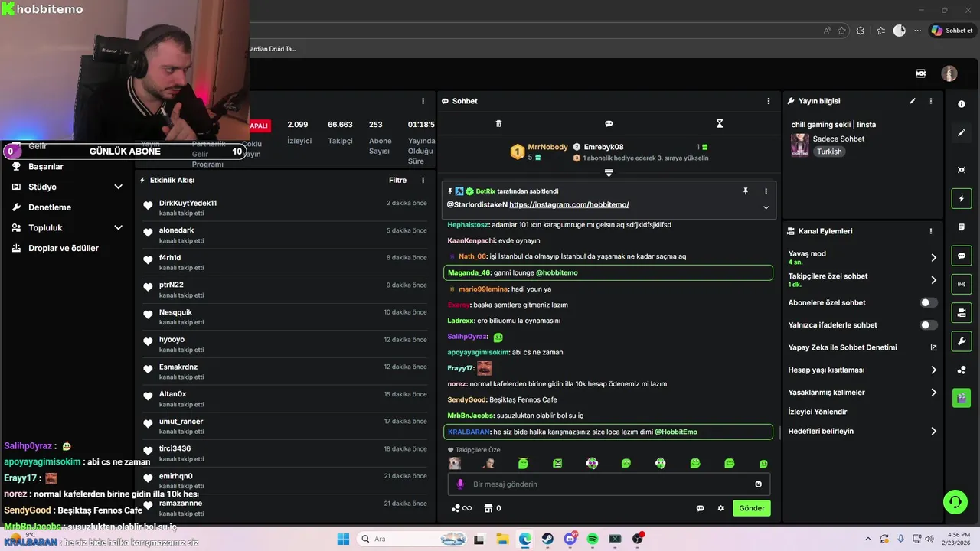
Task: Open the Sohbet panel three-dot menu
Action: pyautogui.click(x=769, y=101)
